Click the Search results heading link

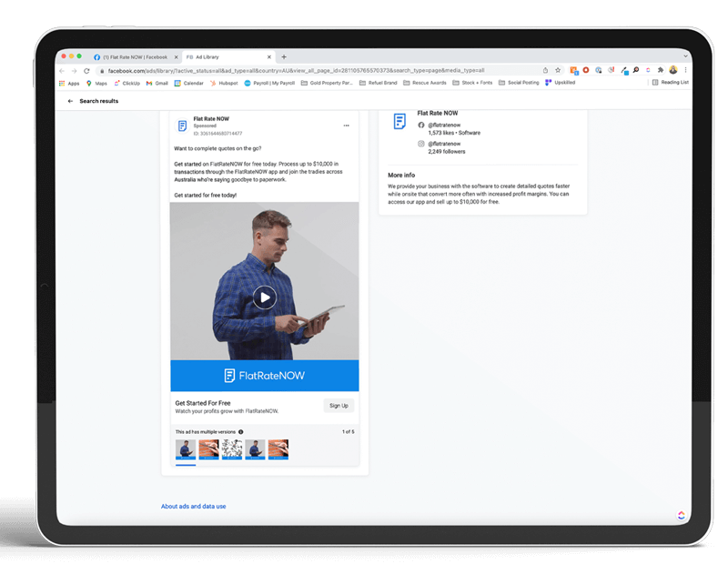coord(99,101)
